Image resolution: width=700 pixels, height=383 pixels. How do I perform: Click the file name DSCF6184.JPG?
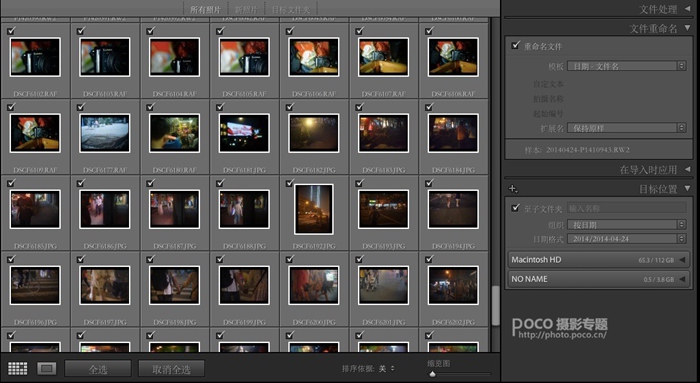click(x=453, y=170)
